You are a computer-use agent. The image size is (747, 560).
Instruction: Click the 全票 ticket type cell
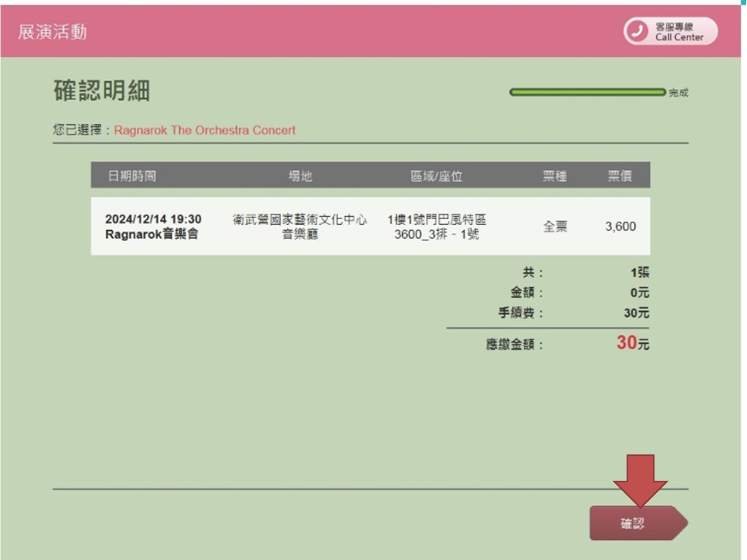click(555, 226)
